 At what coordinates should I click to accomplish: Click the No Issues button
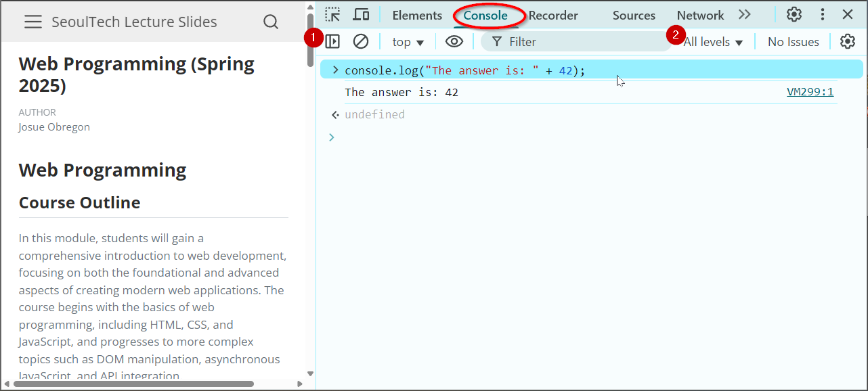[793, 42]
